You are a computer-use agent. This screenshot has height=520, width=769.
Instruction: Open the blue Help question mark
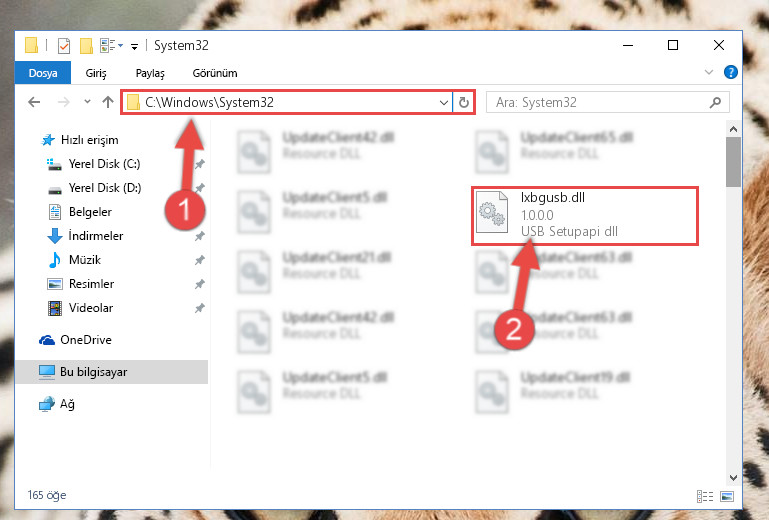(730, 73)
